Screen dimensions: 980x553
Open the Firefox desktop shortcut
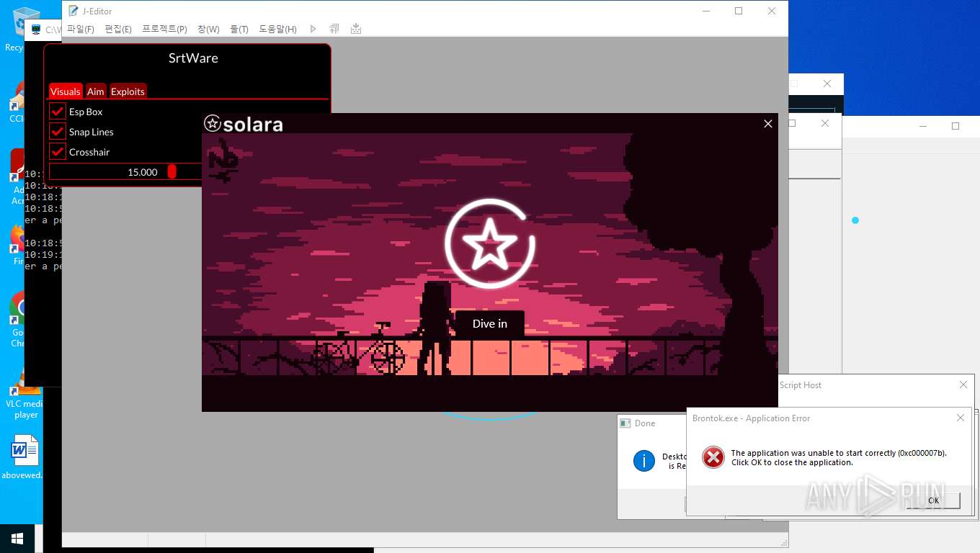[x=17, y=245]
